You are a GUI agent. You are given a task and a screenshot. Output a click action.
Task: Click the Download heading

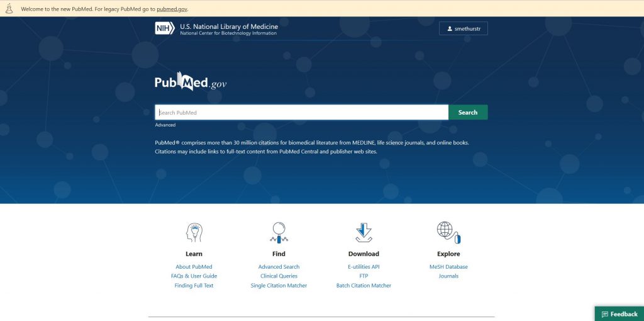coord(364,254)
